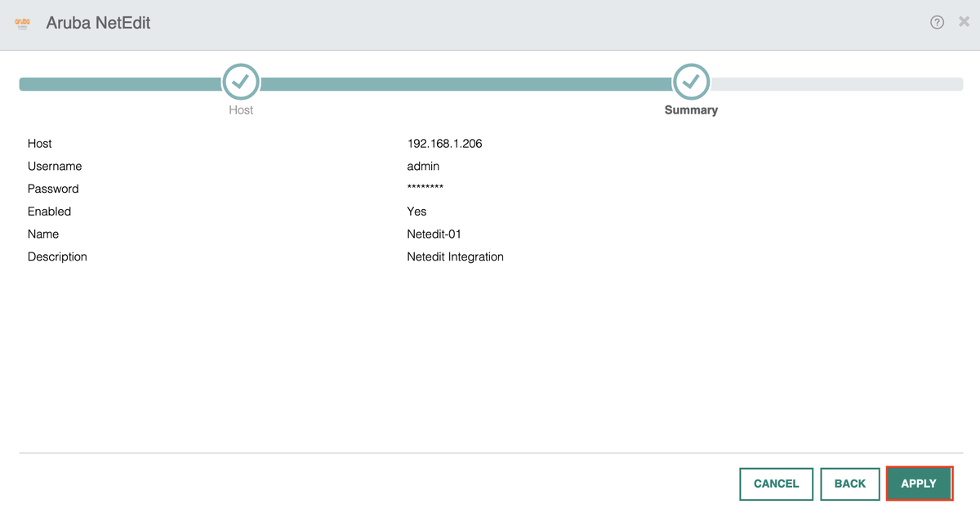Click the question mark help indicator
This screenshot has width=980, height=513.
coord(937,22)
